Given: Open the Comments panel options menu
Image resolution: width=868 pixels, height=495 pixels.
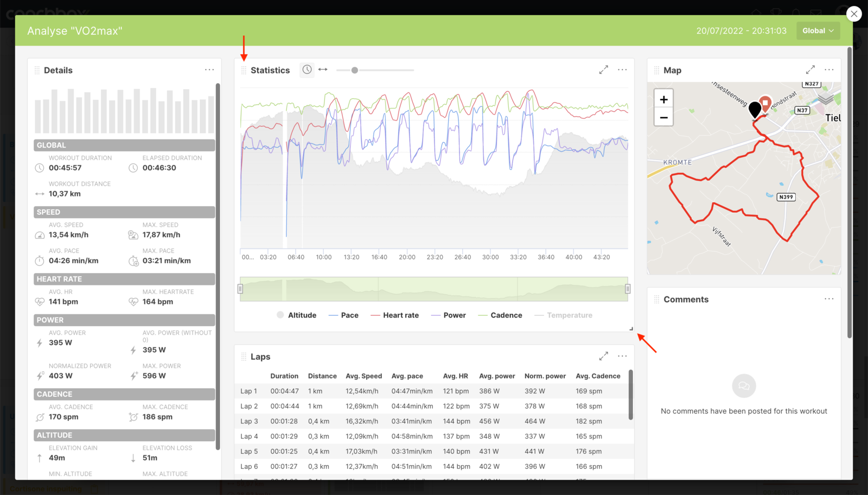Looking at the screenshot, I should [x=829, y=299].
